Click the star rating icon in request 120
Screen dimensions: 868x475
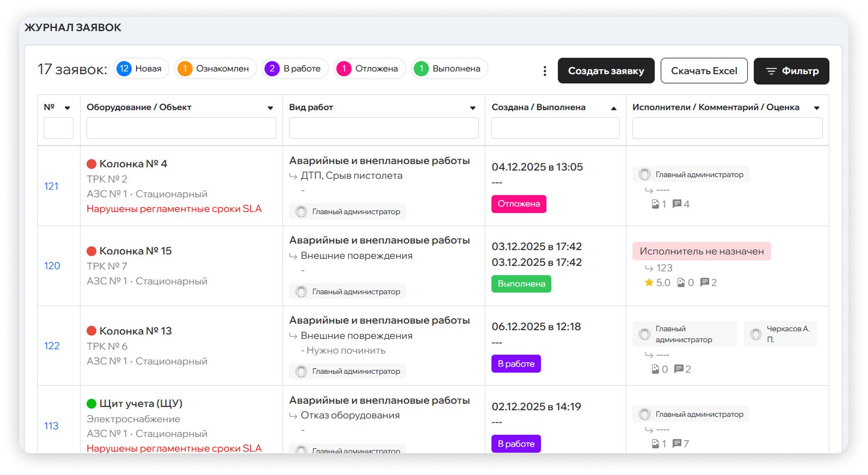click(x=649, y=282)
